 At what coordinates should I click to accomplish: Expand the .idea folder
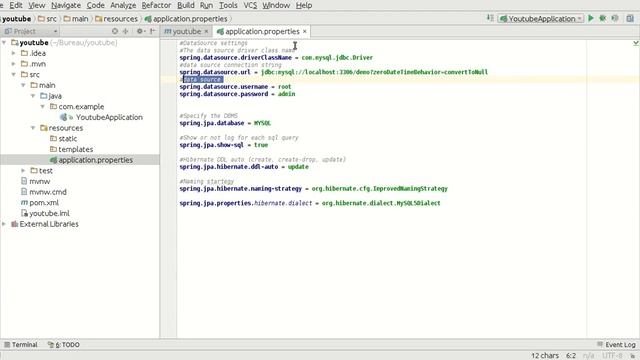[x=13, y=53]
